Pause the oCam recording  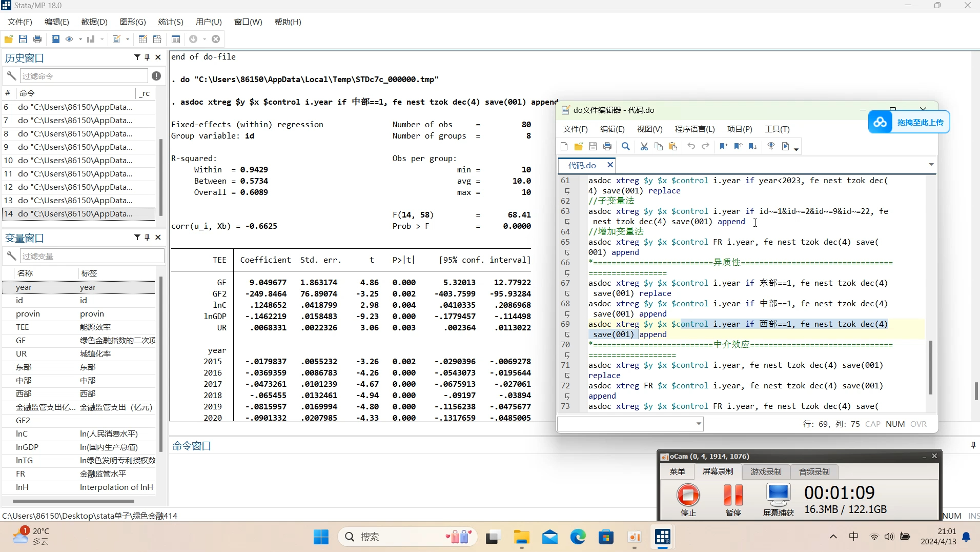point(733,500)
